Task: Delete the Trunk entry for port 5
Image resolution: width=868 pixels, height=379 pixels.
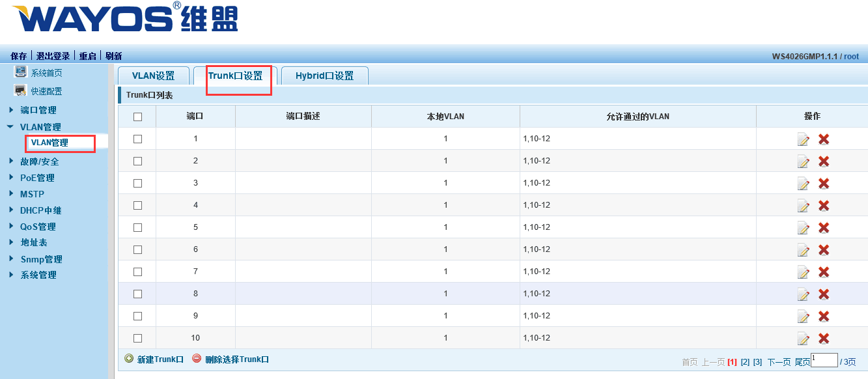Action: point(824,228)
